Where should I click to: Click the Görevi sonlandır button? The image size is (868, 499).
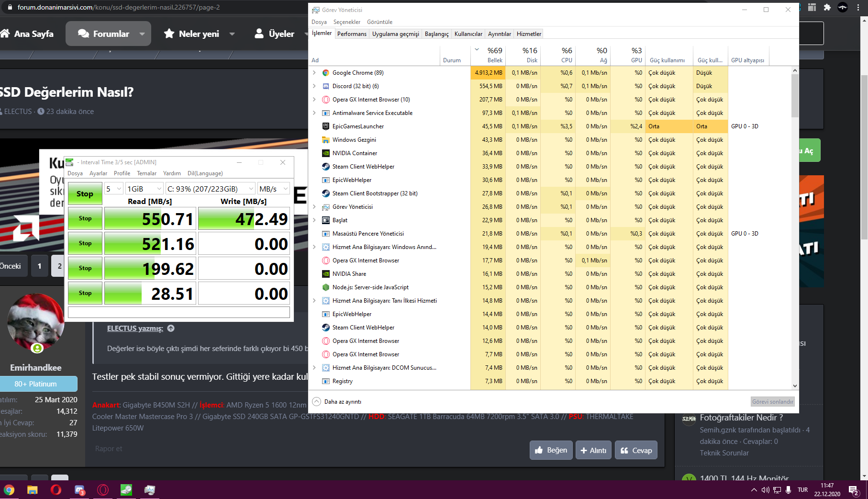coord(773,402)
